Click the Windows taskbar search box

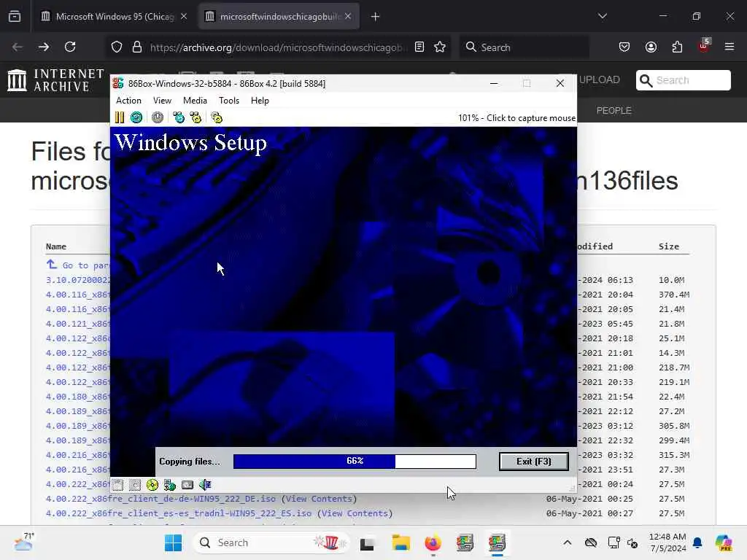point(271,542)
